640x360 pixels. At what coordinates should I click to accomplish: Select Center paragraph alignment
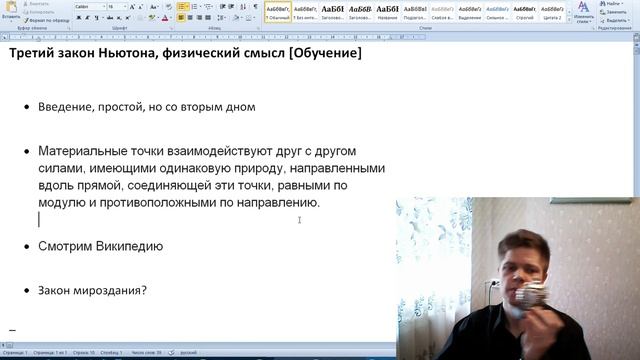point(190,18)
